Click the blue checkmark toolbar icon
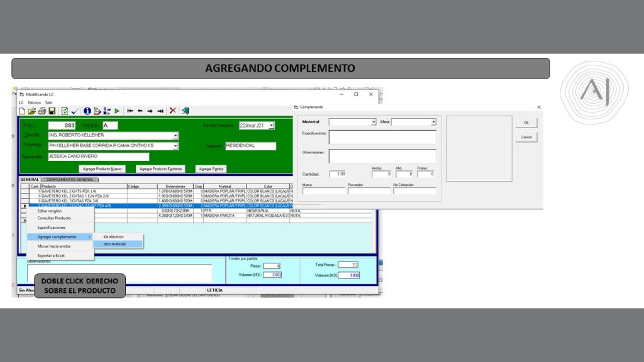Image resolution: width=644 pixels, height=362 pixels. 74,111
